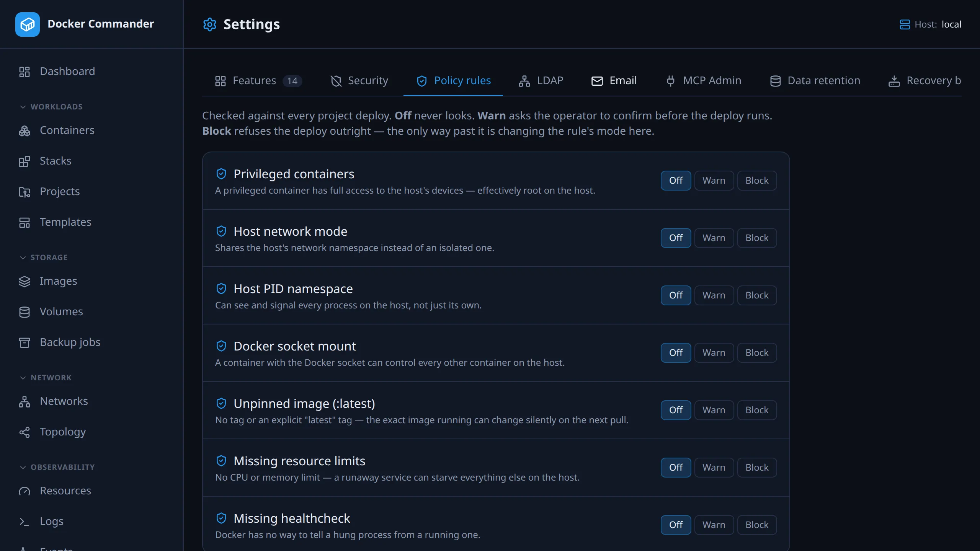Set Host network mode to Warn

[x=714, y=238]
